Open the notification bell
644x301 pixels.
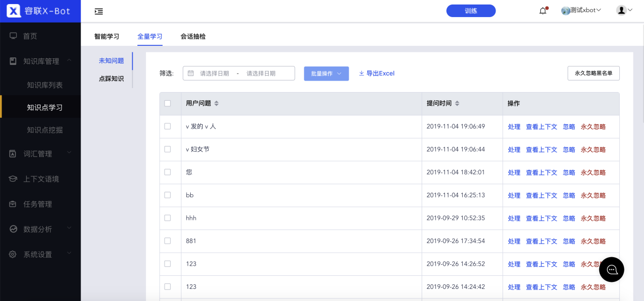543,11
